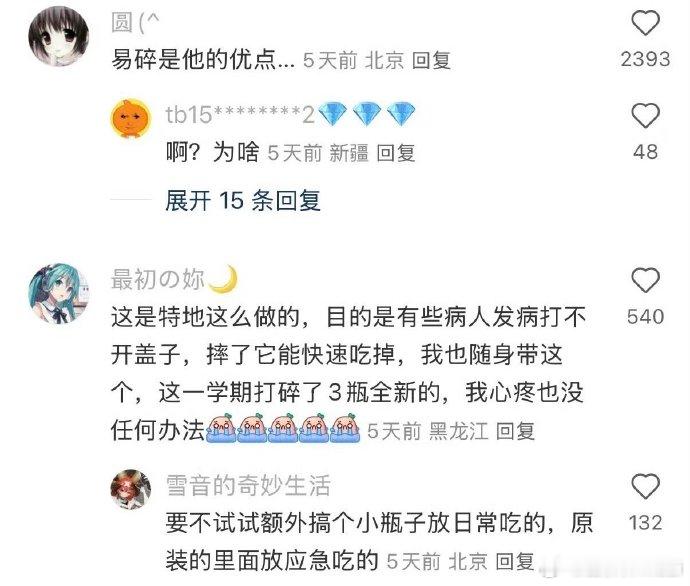Expand 展开 15 条回复
This screenshot has height=586, width=690.
tap(242, 201)
